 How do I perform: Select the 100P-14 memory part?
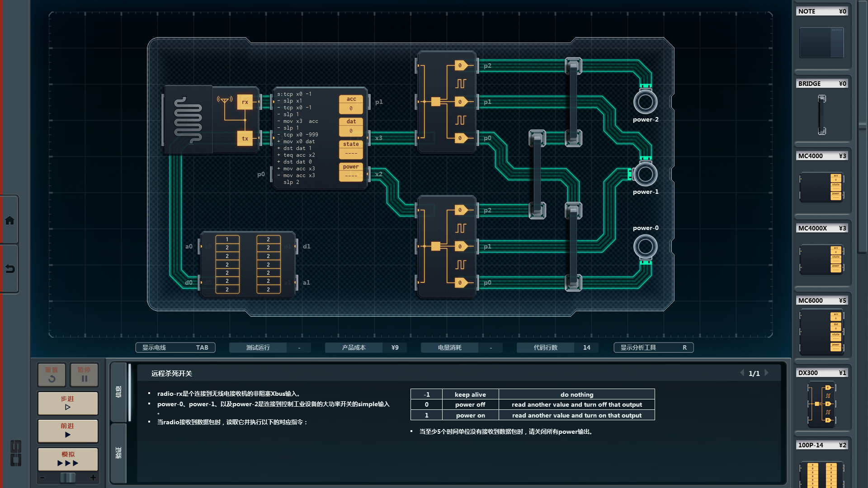coord(821,474)
